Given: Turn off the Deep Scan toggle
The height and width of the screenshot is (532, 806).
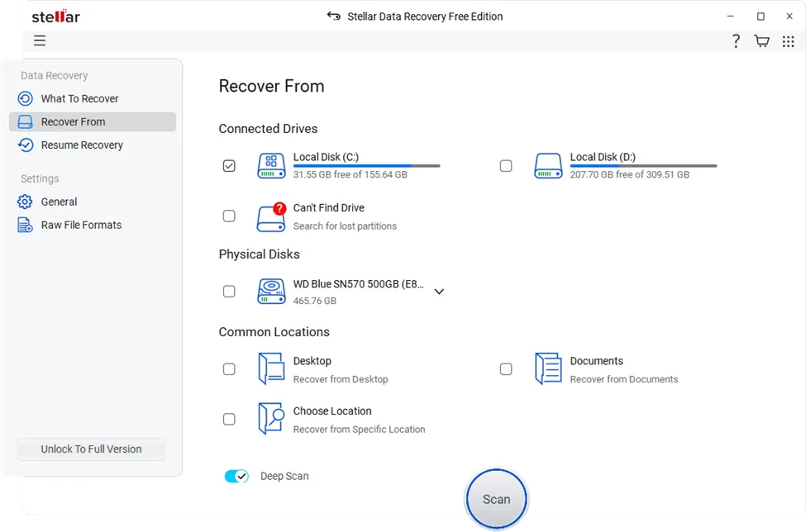Looking at the screenshot, I should click(236, 476).
